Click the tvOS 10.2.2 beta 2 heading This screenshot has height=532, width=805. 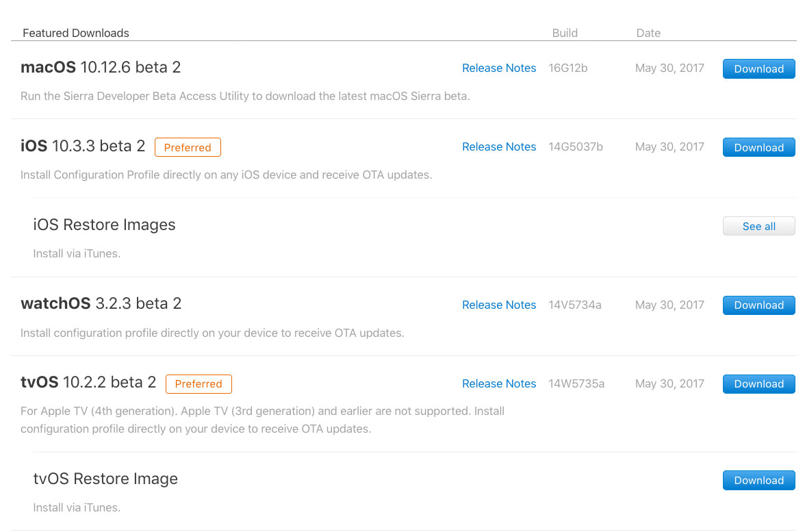click(x=88, y=383)
